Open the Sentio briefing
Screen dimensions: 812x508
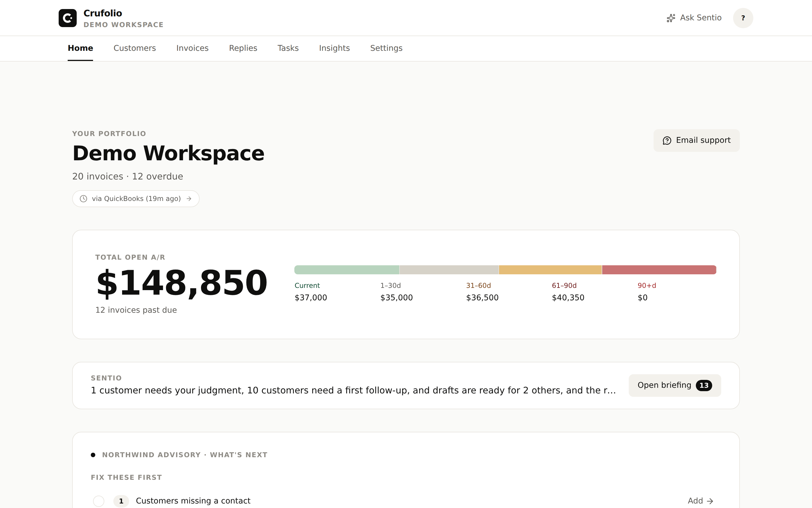(x=674, y=385)
